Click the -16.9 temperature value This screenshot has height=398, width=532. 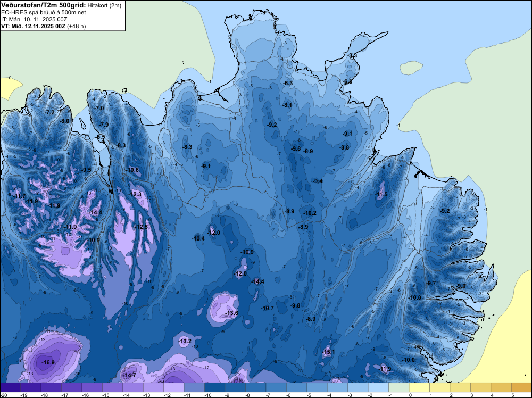pos(48,362)
